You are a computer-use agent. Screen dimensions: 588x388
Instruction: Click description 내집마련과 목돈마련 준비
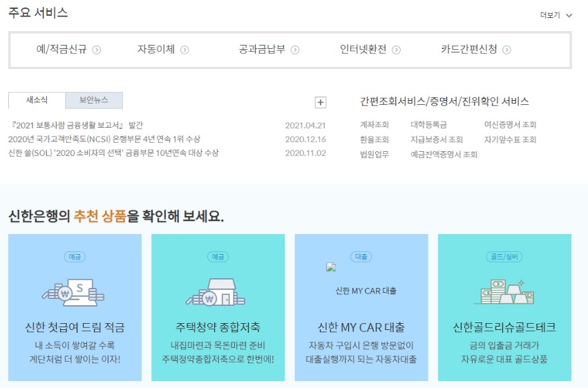pos(218,345)
